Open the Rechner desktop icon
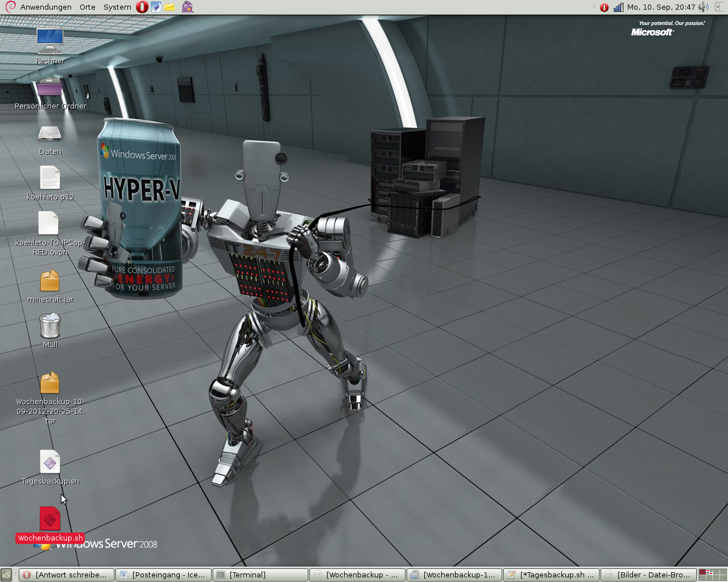728x582 pixels. [x=50, y=41]
